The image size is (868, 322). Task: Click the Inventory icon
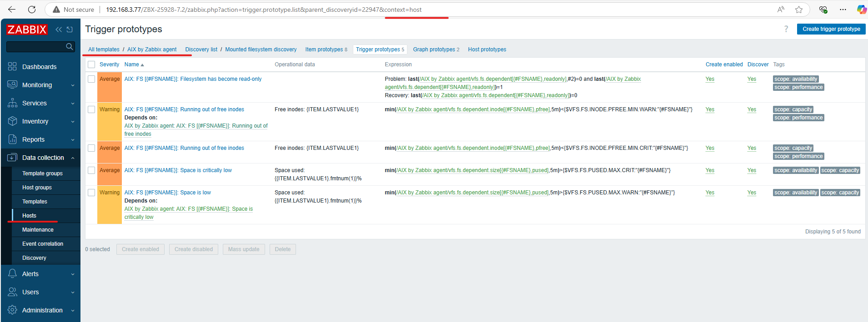pos(12,121)
